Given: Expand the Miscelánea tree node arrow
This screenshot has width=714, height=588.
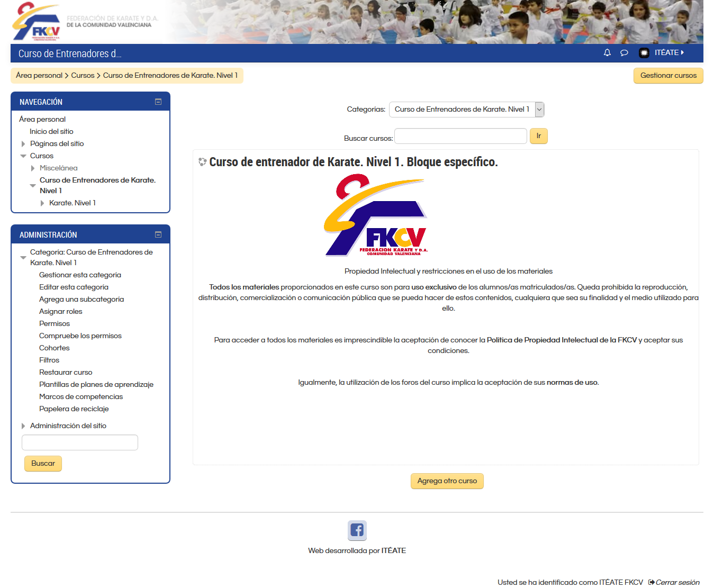Looking at the screenshot, I should click(33, 168).
